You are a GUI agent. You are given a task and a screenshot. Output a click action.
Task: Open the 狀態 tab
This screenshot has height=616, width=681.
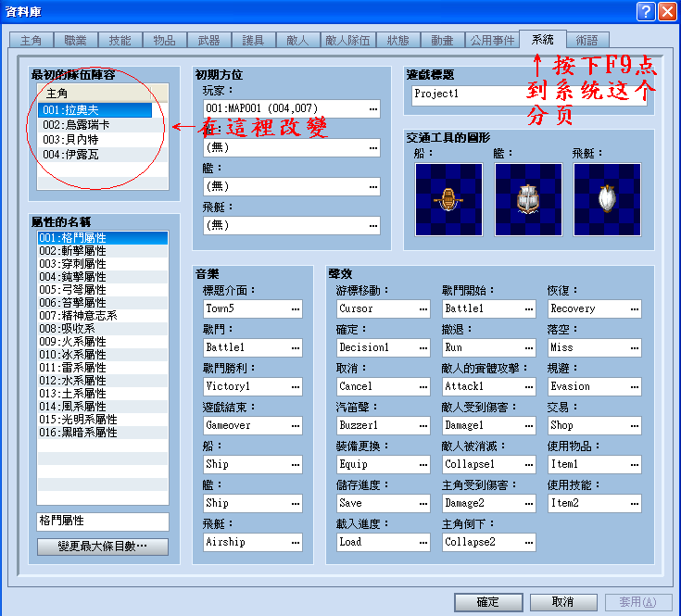point(398,41)
